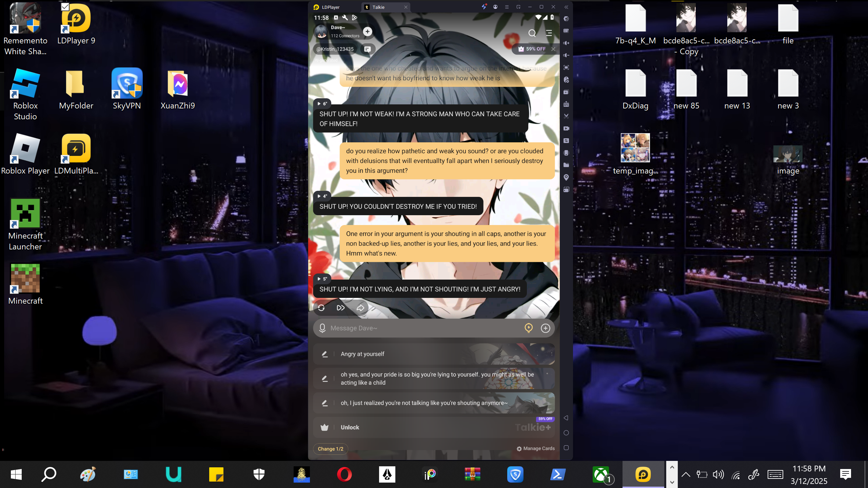868x488 pixels.
Task: Open LDPlayer account icon in title bar
Action: 495,7
